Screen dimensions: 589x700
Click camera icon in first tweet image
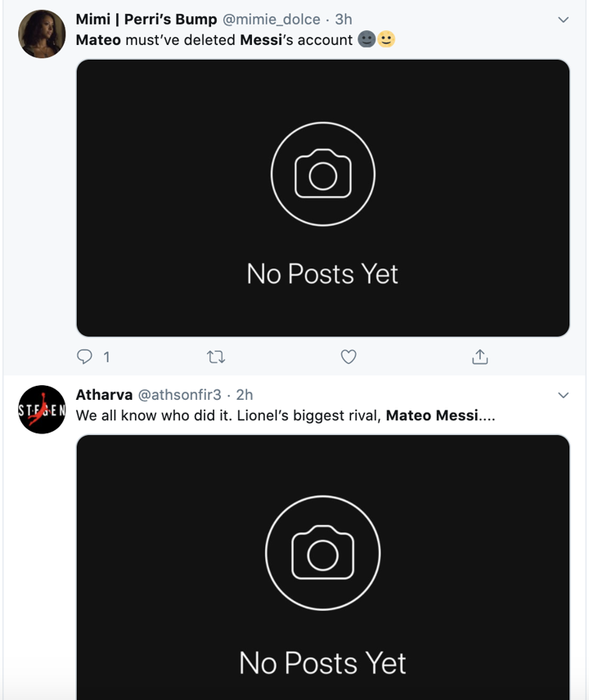click(322, 173)
